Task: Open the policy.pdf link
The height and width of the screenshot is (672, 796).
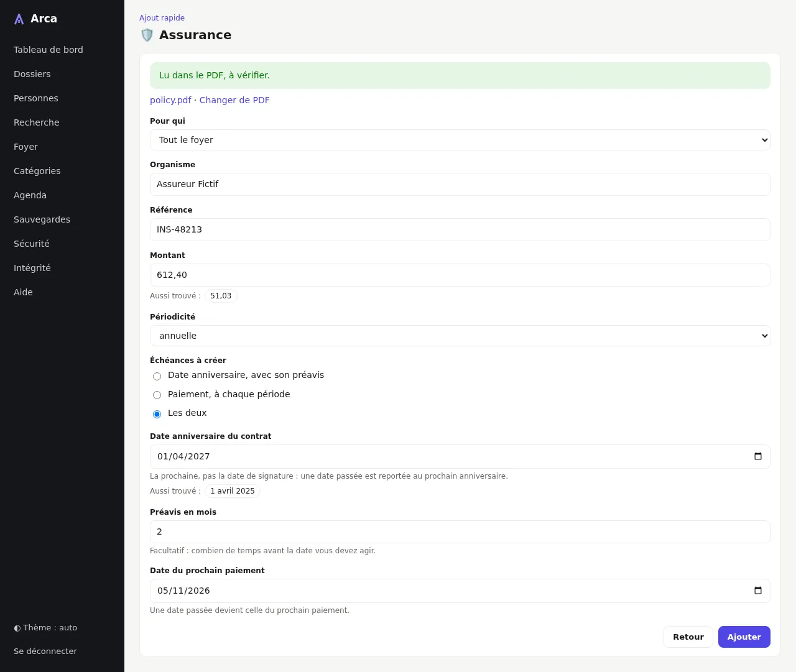Action: click(170, 100)
